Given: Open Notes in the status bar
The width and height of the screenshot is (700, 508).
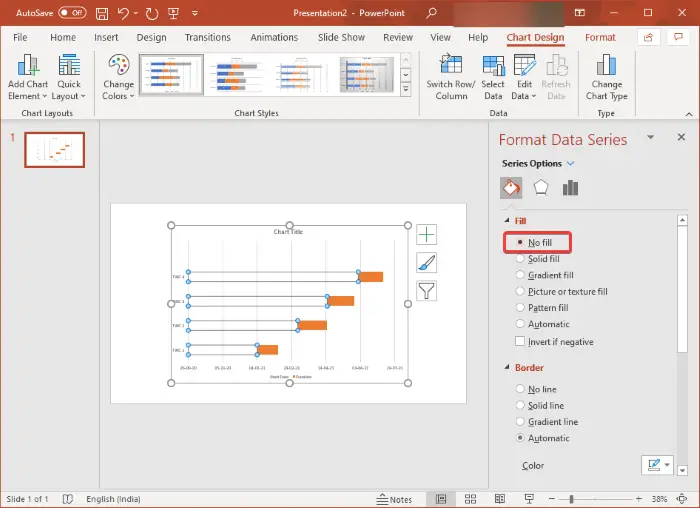Looking at the screenshot, I should click(x=394, y=499).
